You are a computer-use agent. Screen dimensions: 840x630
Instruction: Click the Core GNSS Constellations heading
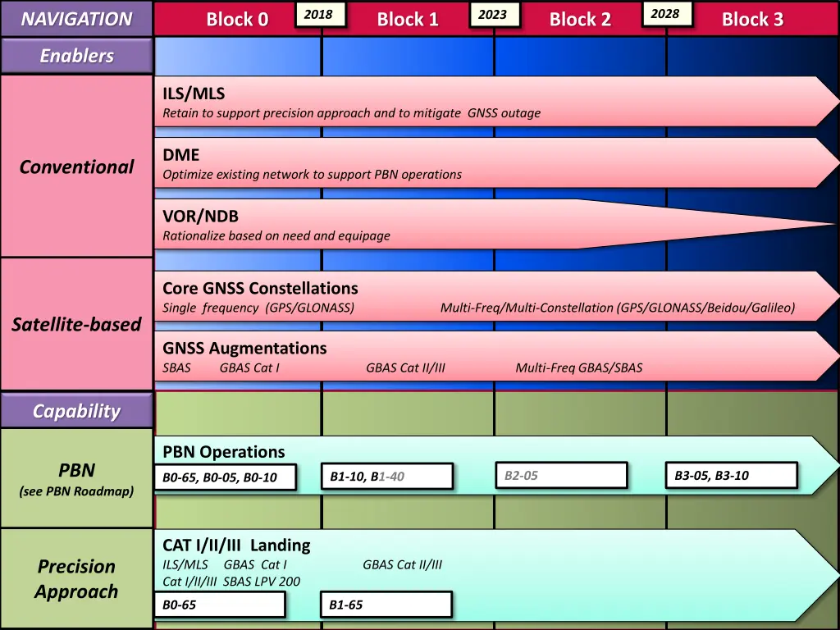click(x=260, y=288)
